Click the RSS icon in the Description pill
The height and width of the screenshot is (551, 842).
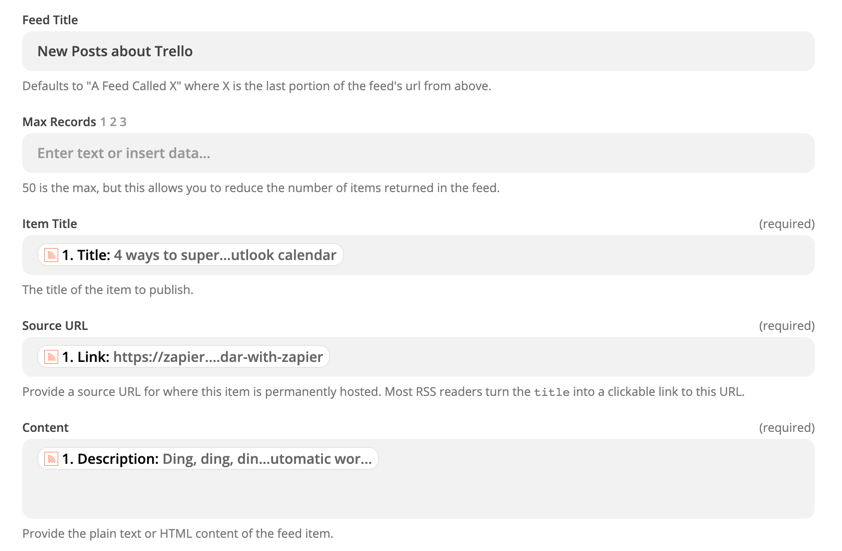pyautogui.click(x=51, y=459)
